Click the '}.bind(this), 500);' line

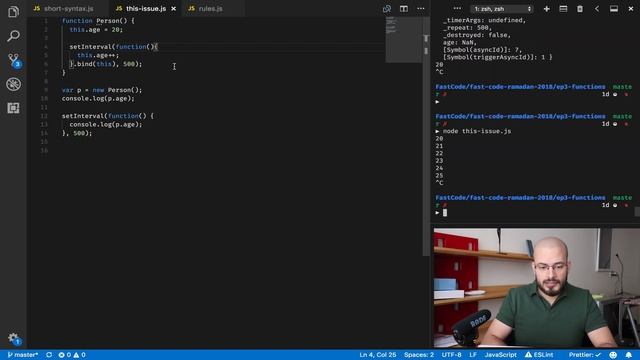(106, 64)
